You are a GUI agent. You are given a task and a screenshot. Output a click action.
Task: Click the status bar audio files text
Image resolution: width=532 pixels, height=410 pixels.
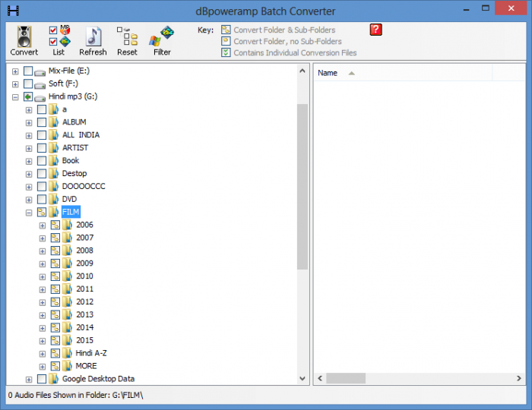pos(76,395)
